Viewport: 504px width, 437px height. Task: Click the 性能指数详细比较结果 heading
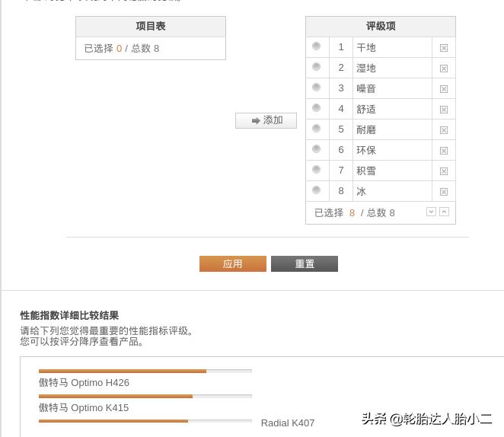coord(69,315)
